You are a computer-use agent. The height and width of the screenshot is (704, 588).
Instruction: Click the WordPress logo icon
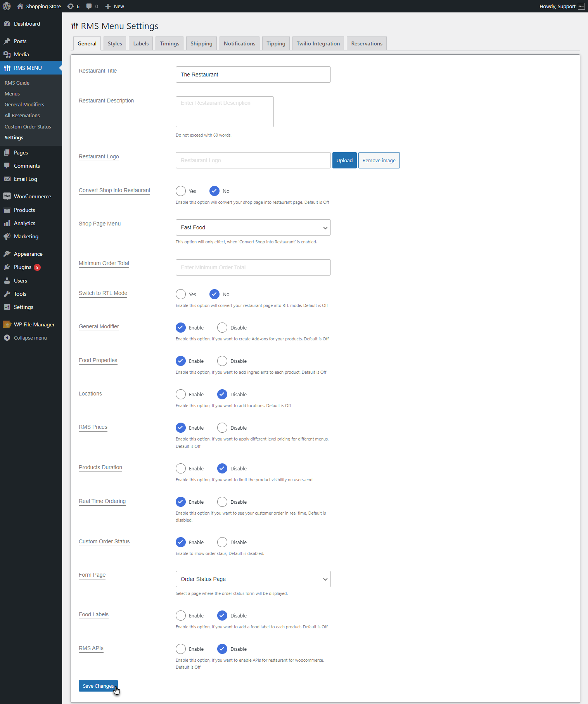click(7, 6)
